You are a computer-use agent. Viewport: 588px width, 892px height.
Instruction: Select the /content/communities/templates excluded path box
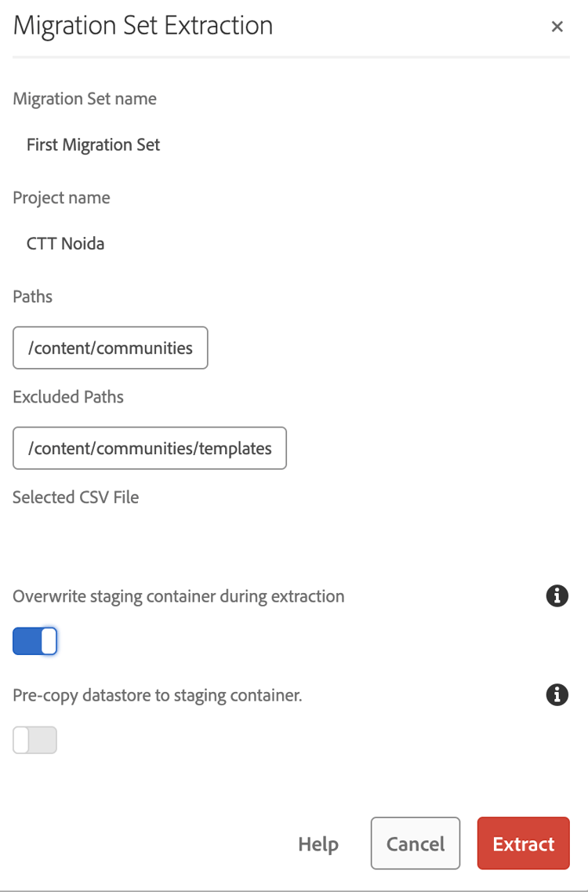(x=150, y=448)
